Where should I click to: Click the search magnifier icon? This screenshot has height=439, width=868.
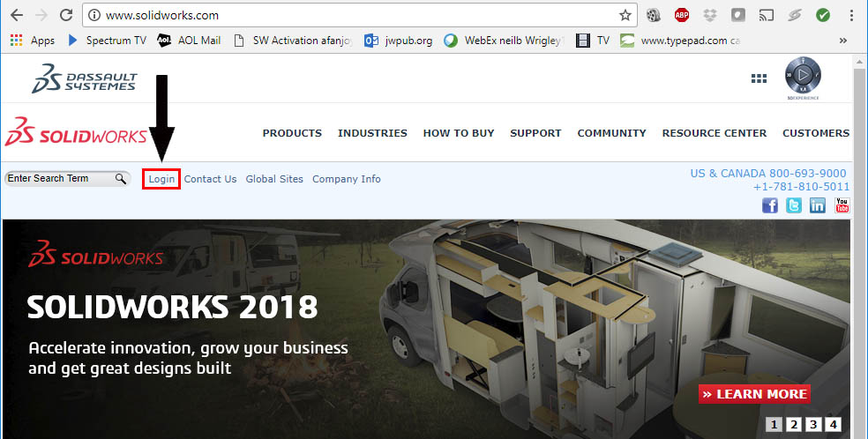pyautogui.click(x=121, y=179)
